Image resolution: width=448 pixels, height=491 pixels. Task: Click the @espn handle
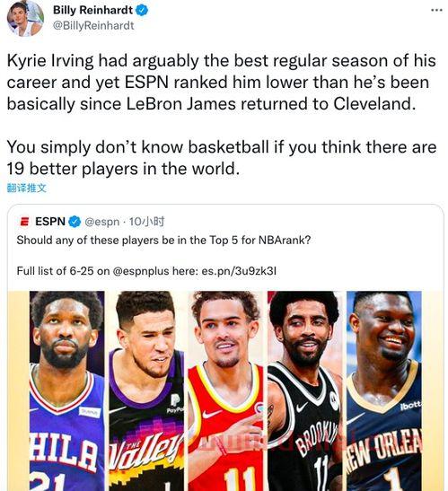pyautogui.click(x=102, y=222)
